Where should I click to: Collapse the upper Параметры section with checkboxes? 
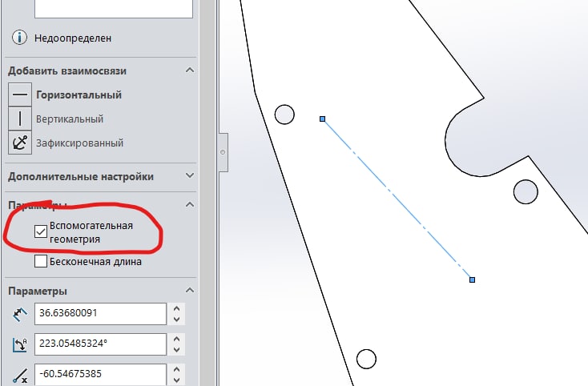pos(190,205)
